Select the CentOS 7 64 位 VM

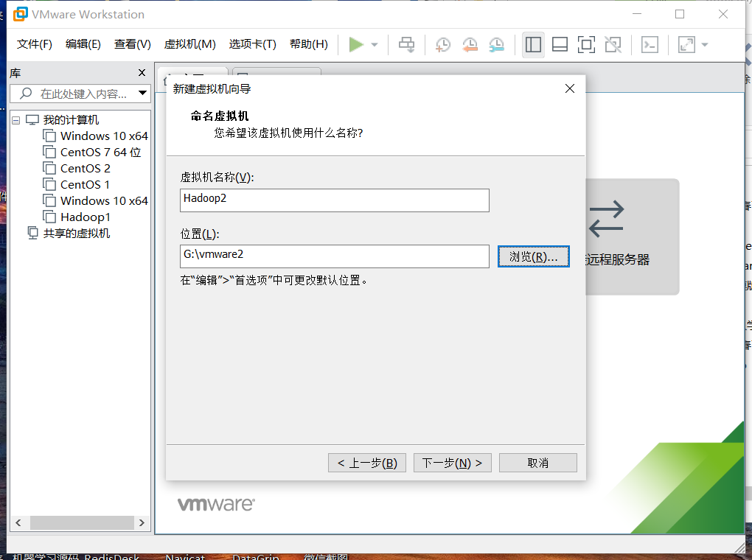101,153
